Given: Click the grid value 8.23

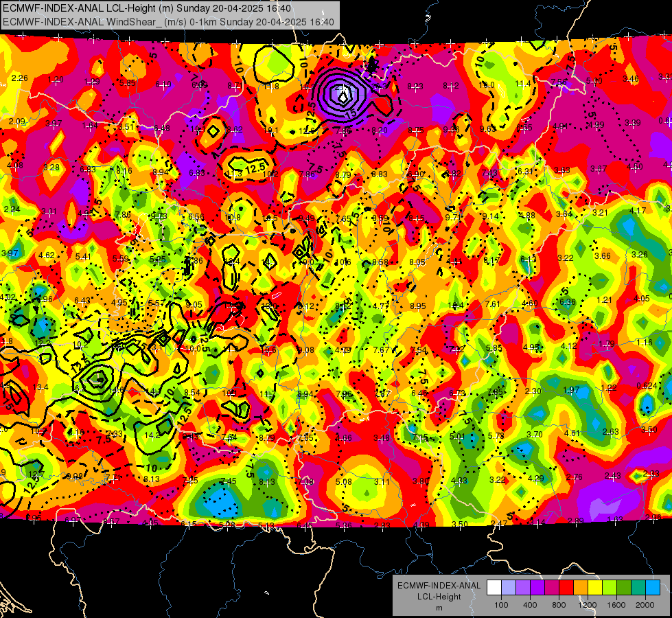Looking at the screenshot, I should [415, 87].
